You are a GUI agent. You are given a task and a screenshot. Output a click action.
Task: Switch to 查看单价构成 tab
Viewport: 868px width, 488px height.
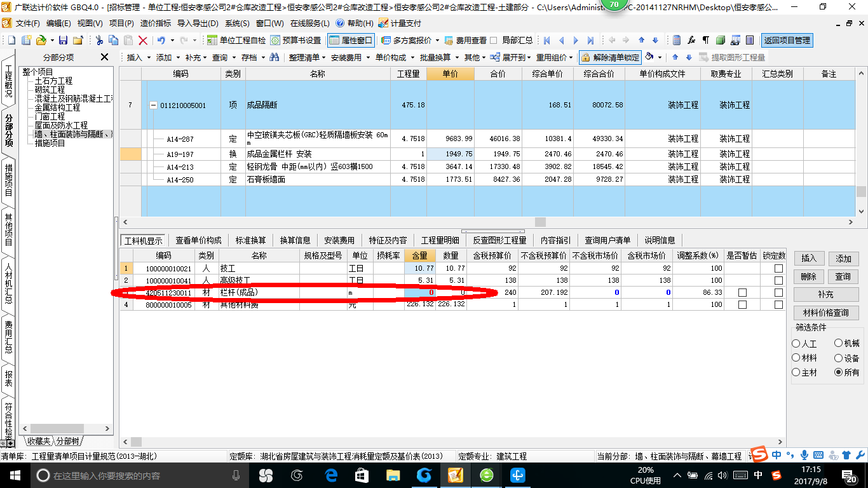click(199, 240)
